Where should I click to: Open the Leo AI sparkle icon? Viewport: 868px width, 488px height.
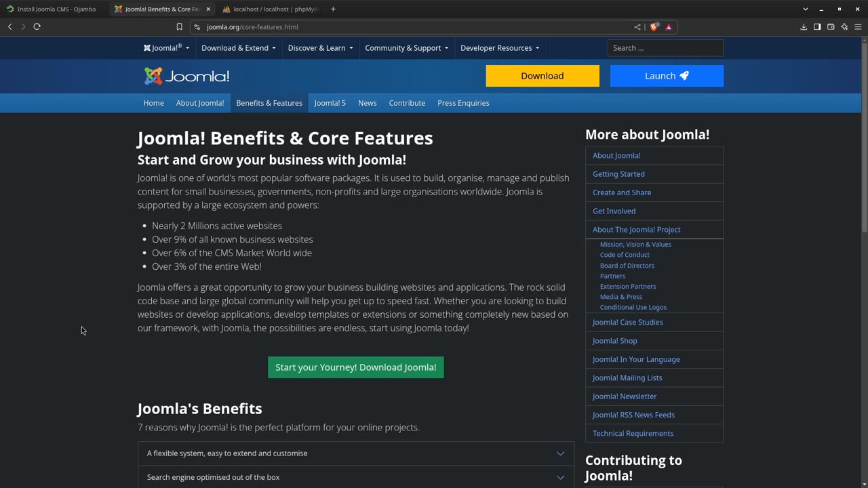844,27
